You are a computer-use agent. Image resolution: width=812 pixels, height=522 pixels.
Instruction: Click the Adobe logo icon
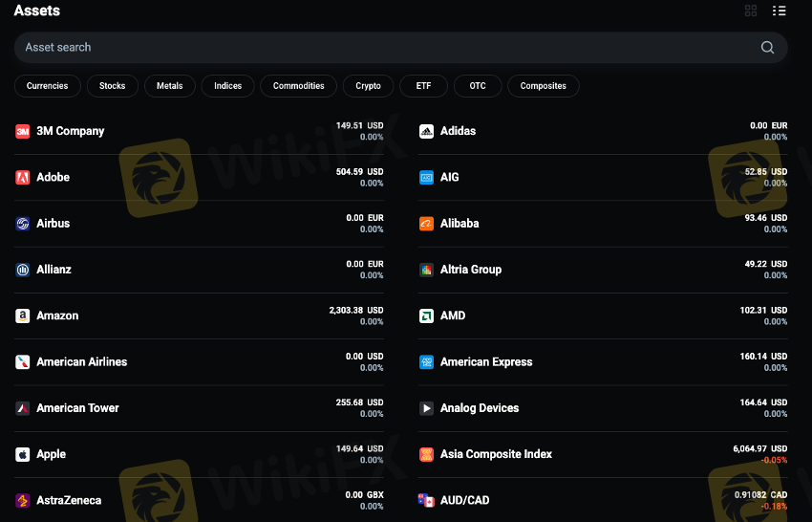pyautogui.click(x=23, y=177)
